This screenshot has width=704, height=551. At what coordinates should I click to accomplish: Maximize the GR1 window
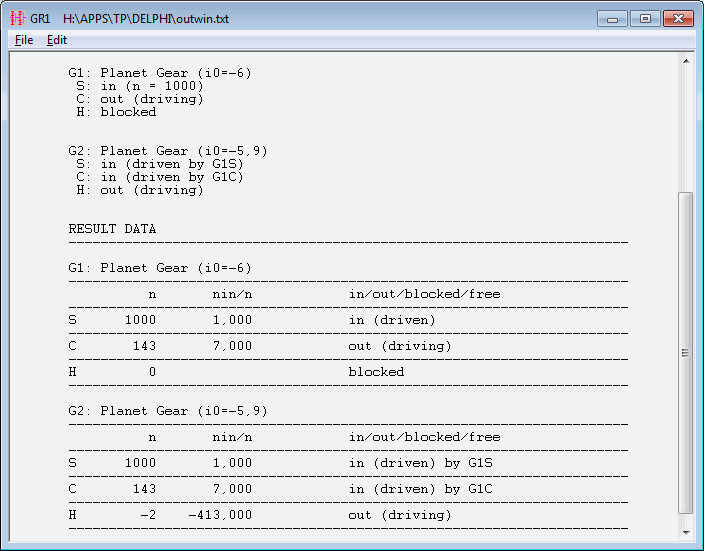tap(645, 18)
